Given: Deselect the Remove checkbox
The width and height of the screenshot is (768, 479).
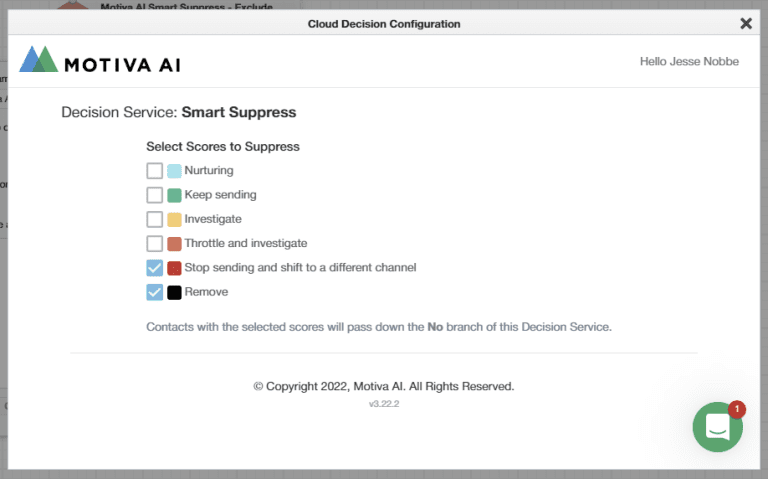Looking at the screenshot, I should pyautogui.click(x=155, y=292).
